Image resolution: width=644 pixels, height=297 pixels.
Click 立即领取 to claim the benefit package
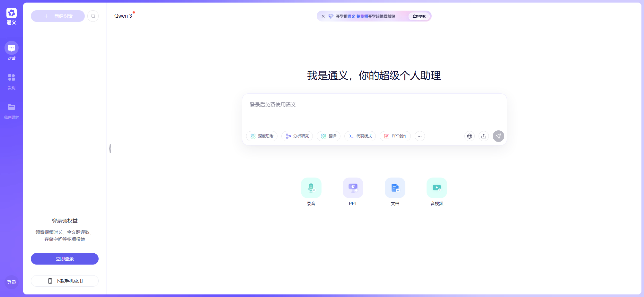tap(419, 16)
